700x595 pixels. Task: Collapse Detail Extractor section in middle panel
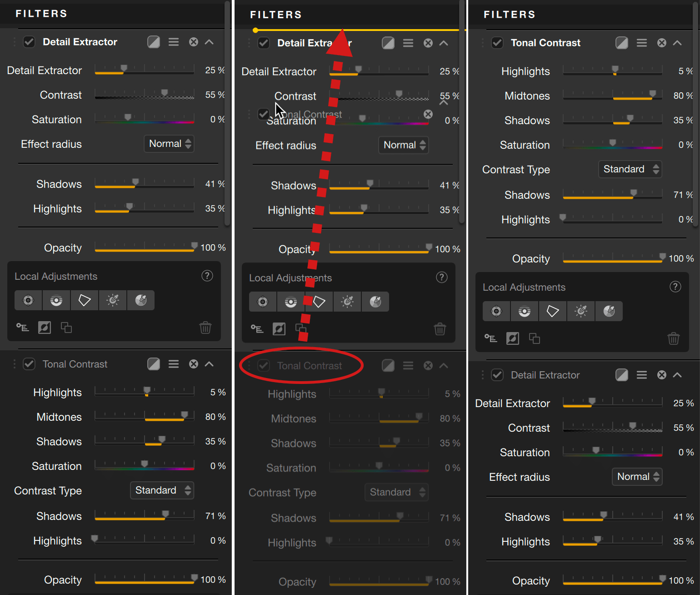point(444,43)
